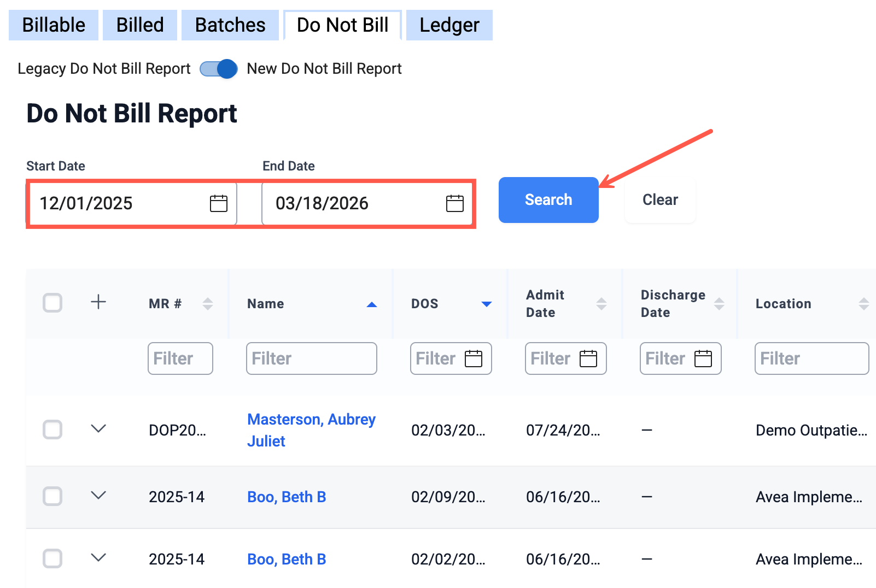The height and width of the screenshot is (588, 876).
Task: Expand the Boo, Beth B 02/09 row
Action: pos(98,496)
